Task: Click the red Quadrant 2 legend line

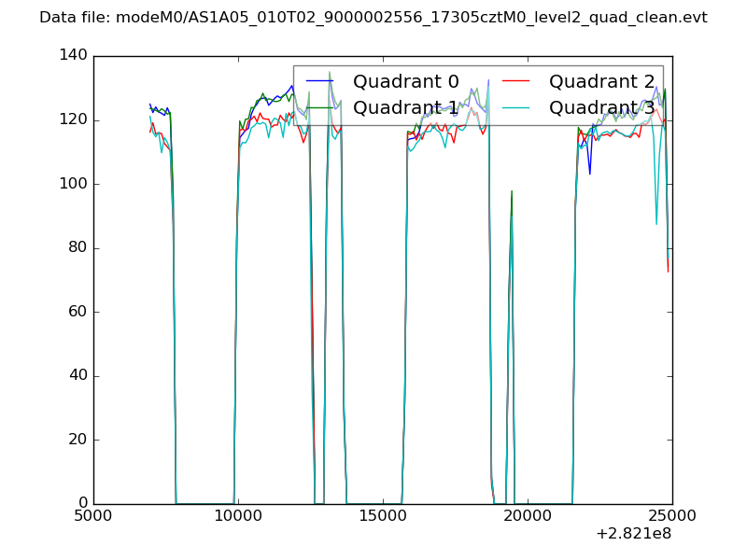Action: click(519, 81)
